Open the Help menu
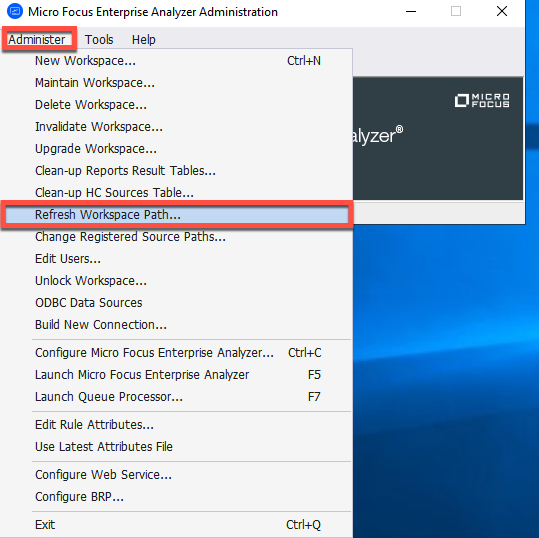This screenshot has width=539, height=538. pos(144,40)
